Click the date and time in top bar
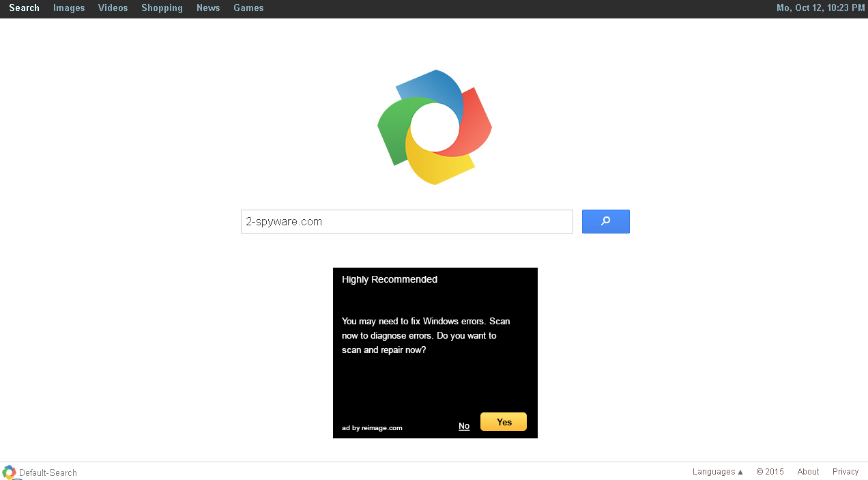Screen dimensions: 868x480 (x=821, y=8)
